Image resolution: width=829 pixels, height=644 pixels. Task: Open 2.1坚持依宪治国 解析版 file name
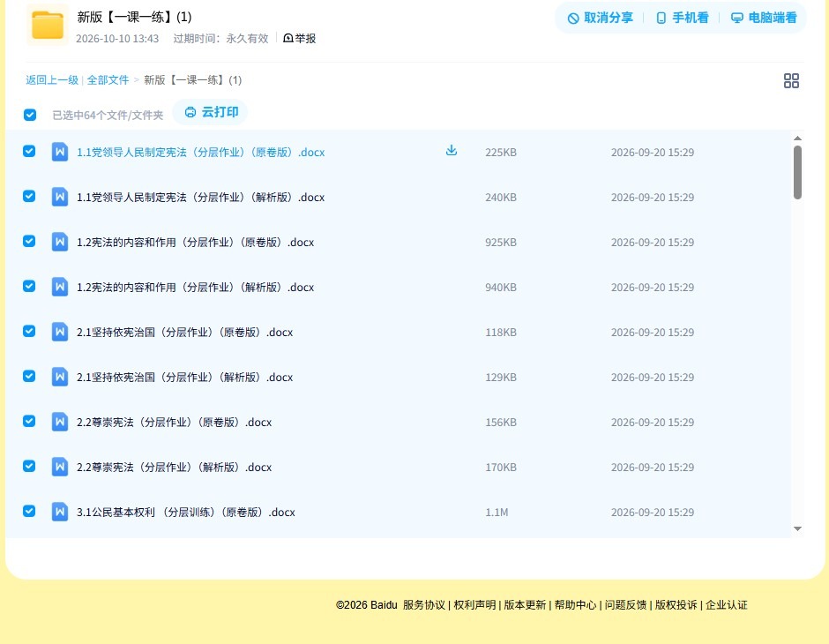pyautogui.click(x=184, y=377)
